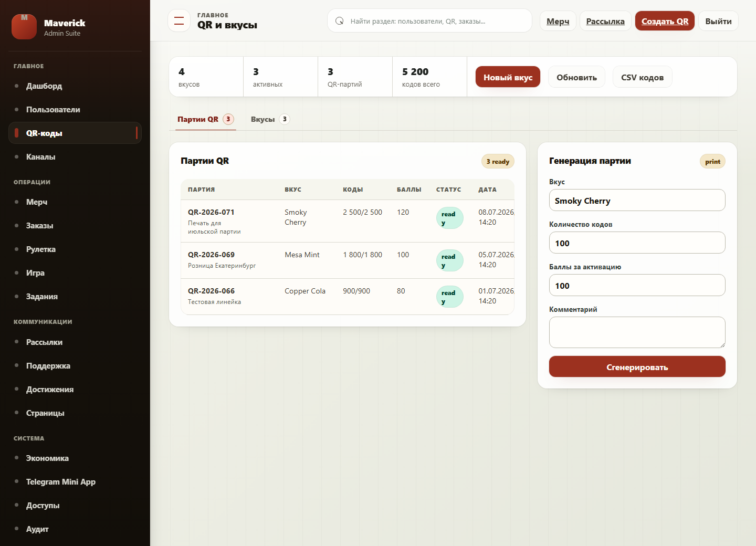
Task: Open Игра in the sidebar
Action: 75,273
